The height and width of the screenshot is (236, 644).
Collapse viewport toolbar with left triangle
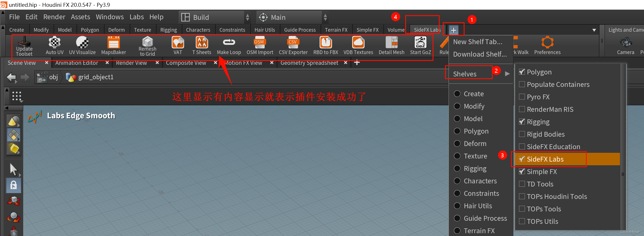click(x=7, y=108)
